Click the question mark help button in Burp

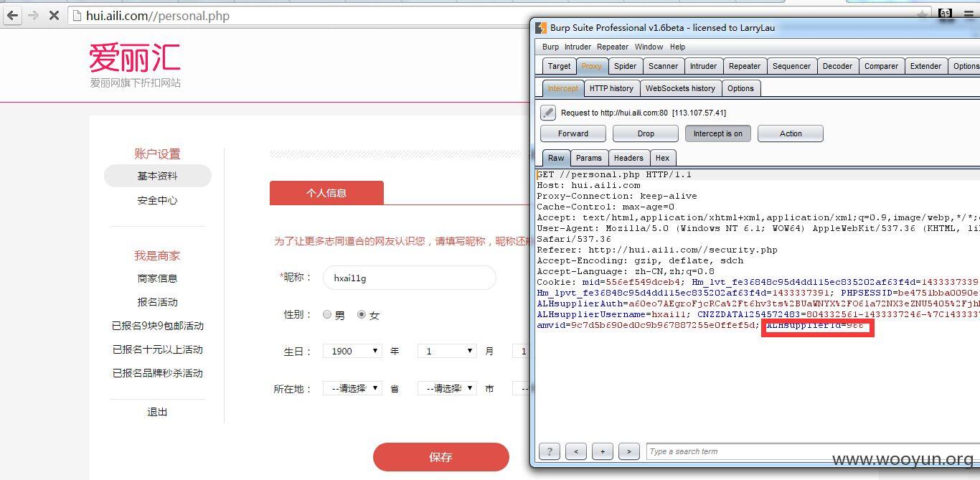tap(549, 451)
